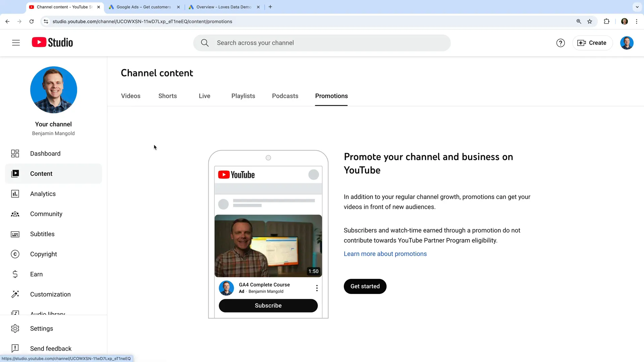Select the Community sidebar icon
Viewport: 644px width, 362px height.
15,214
